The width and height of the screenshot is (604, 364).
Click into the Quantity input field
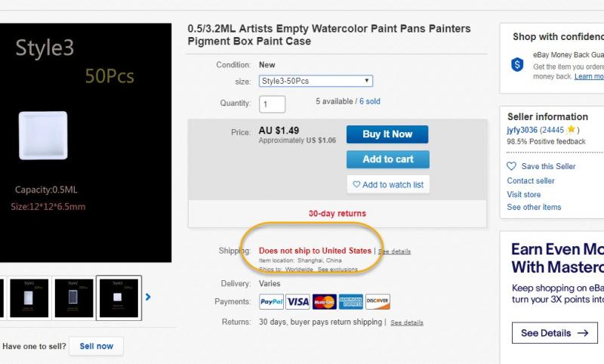pyautogui.click(x=272, y=104)
